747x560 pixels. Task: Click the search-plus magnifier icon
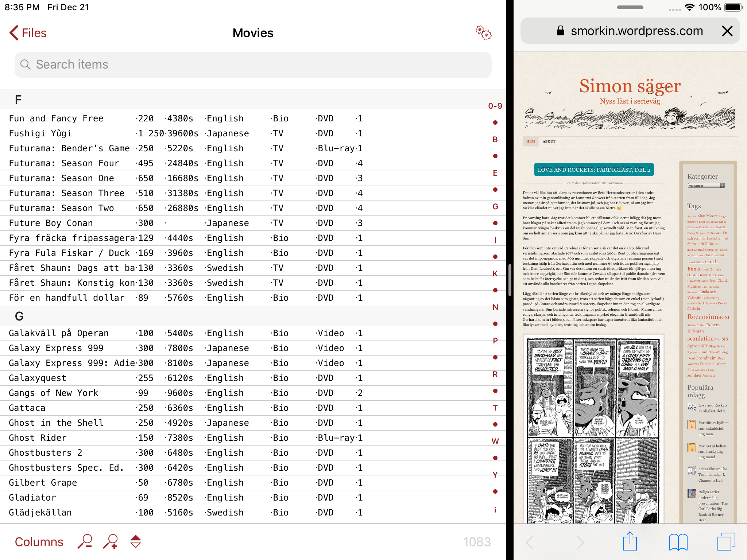[111, 542]
